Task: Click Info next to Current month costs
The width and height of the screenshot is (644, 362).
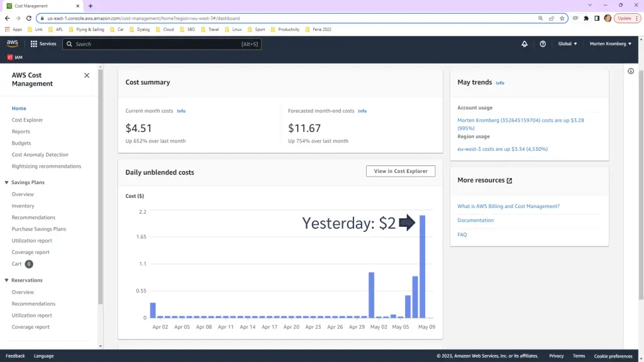Action: 181,111
